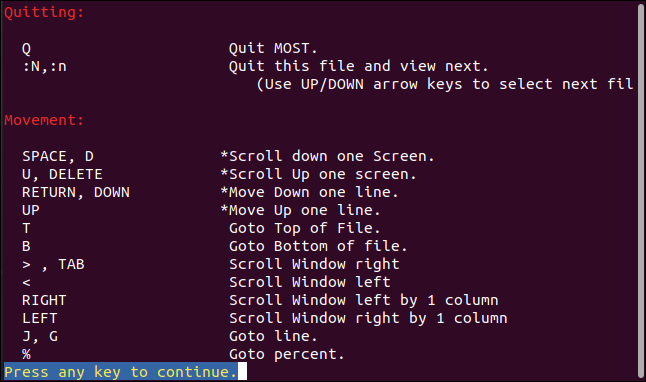
Task: Select the 'SPACE, D' key binding
Action: 58,157
